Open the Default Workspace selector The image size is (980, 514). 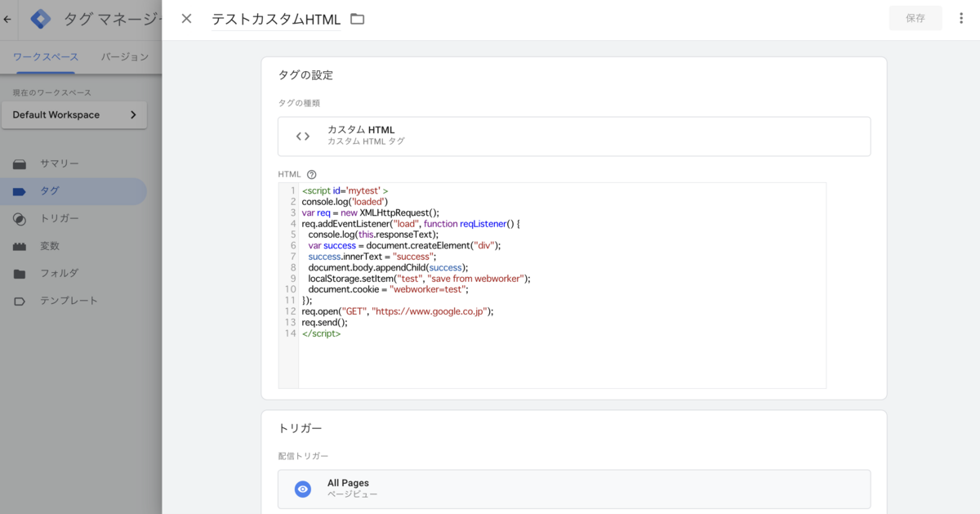74,115
